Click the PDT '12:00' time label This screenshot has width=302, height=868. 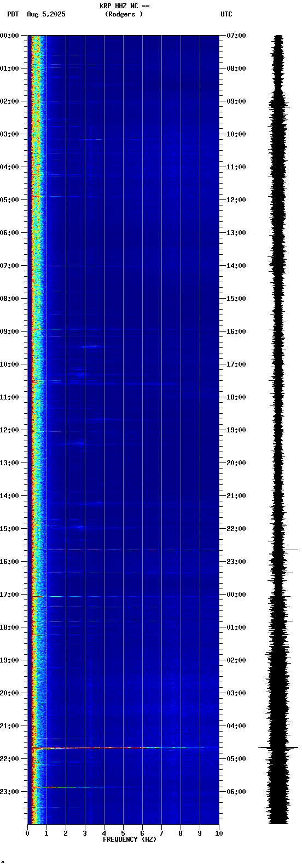(x=10, y=430)
